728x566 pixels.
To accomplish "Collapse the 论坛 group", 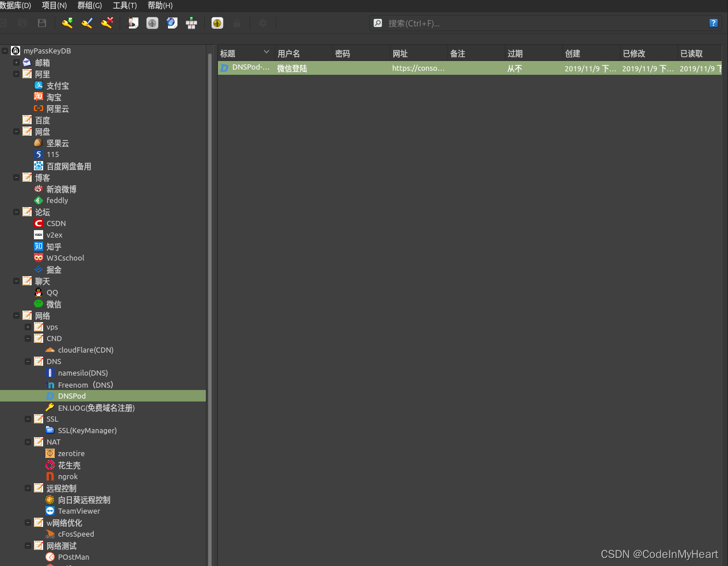I will [x=16, y=212].
